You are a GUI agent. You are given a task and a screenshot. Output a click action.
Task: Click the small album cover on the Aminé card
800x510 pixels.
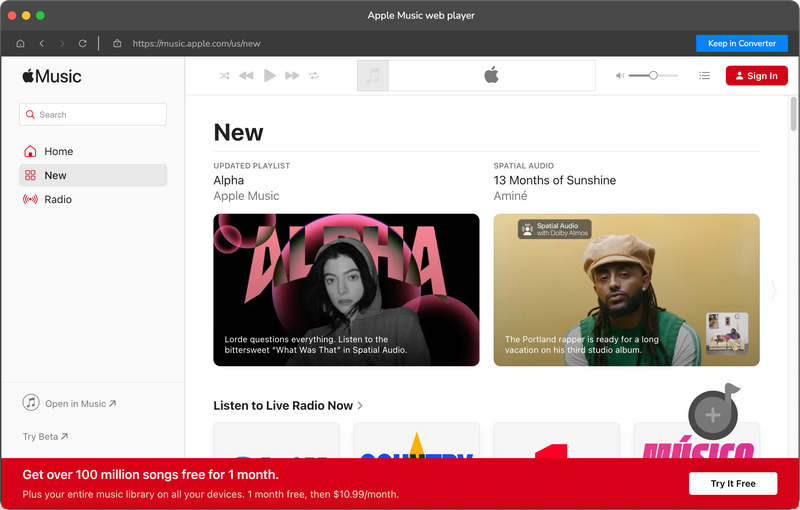[x=727, y=333]
